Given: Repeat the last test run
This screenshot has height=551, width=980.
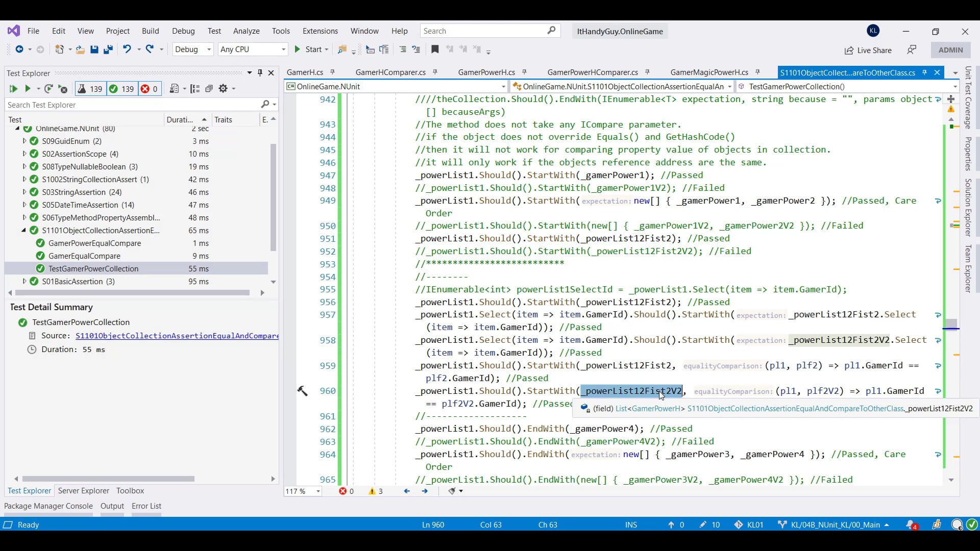Looking at the screenshot, I should (48, 89).
